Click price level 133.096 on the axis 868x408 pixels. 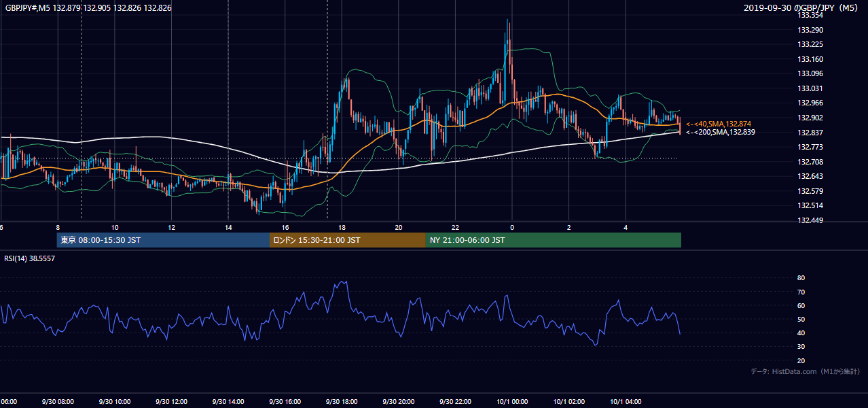click(x=810, y=73)
